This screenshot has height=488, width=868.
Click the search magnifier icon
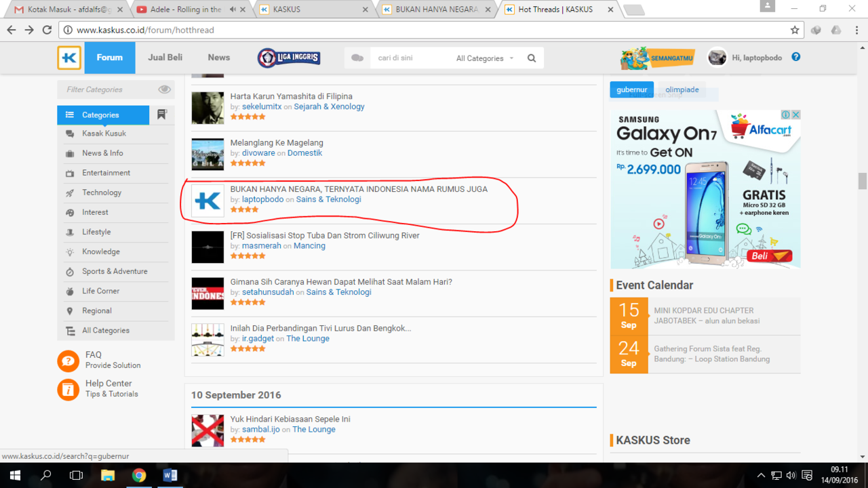point(532,58)
